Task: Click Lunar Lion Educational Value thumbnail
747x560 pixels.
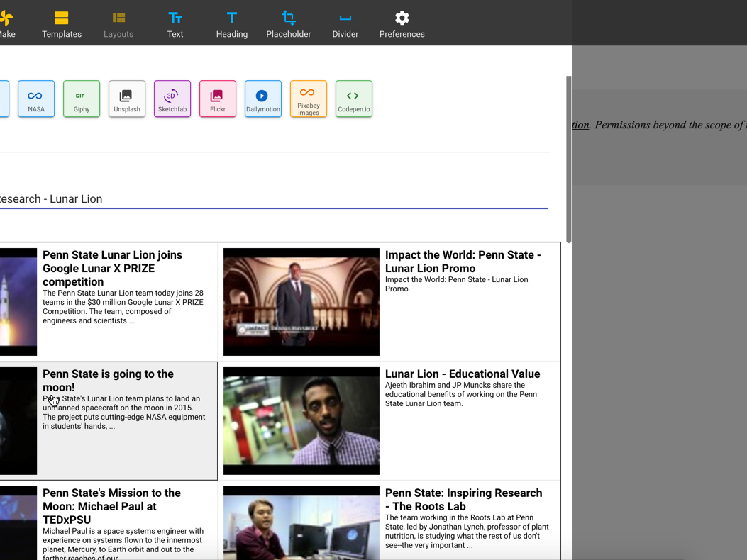Action: [x=301, y=421]
